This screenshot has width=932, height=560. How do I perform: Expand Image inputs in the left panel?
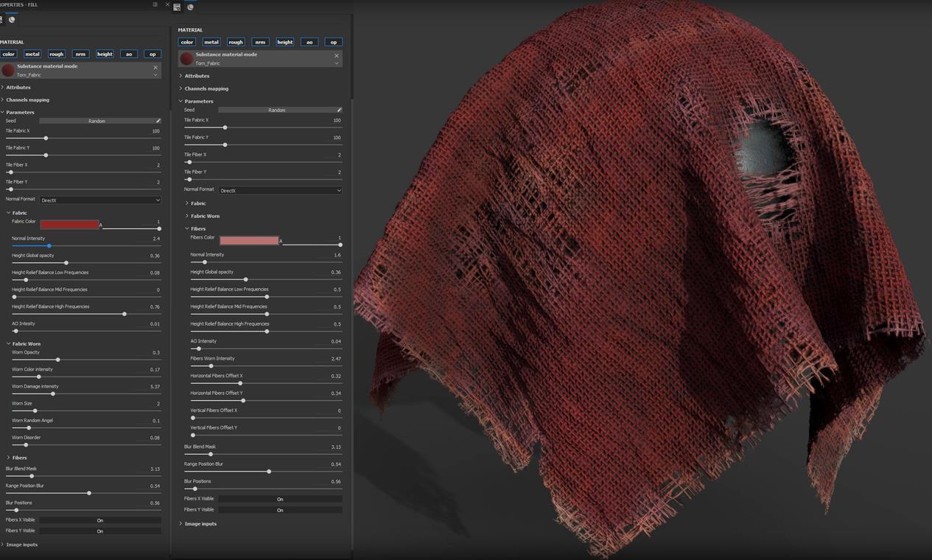click(21, 545)
